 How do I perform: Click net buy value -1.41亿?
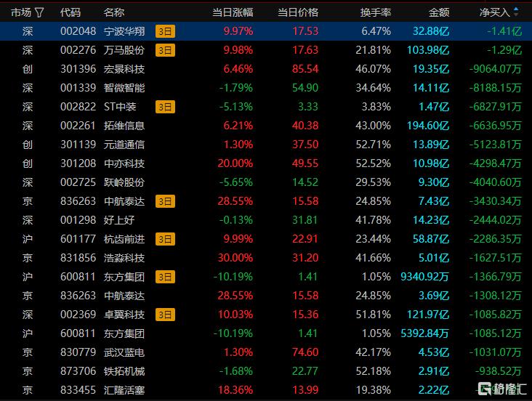pos(504,31)
